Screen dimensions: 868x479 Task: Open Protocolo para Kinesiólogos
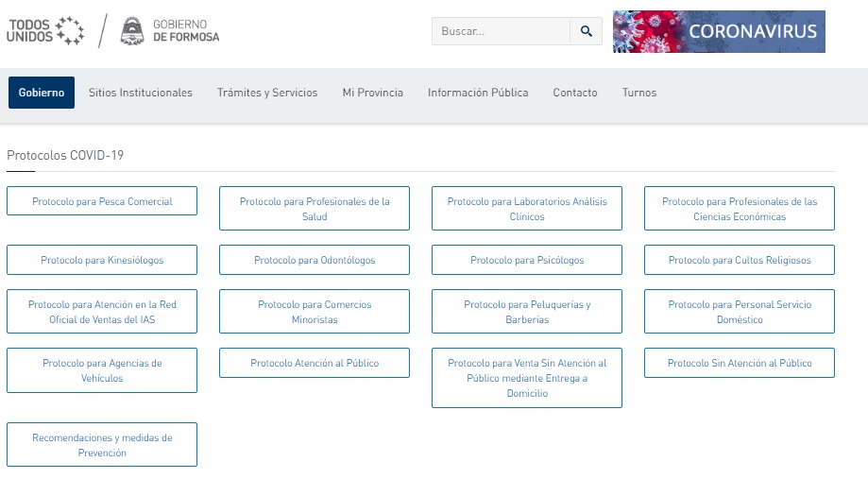click(102, 260)
